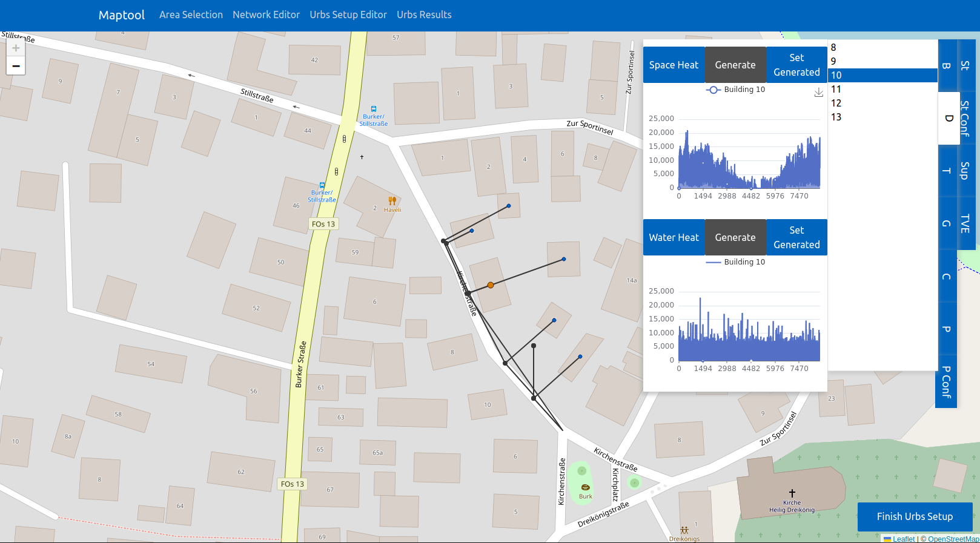Open the Leaflet attribution link
Image resolution: width=980 pixels, height=543 pixels.
899,539
